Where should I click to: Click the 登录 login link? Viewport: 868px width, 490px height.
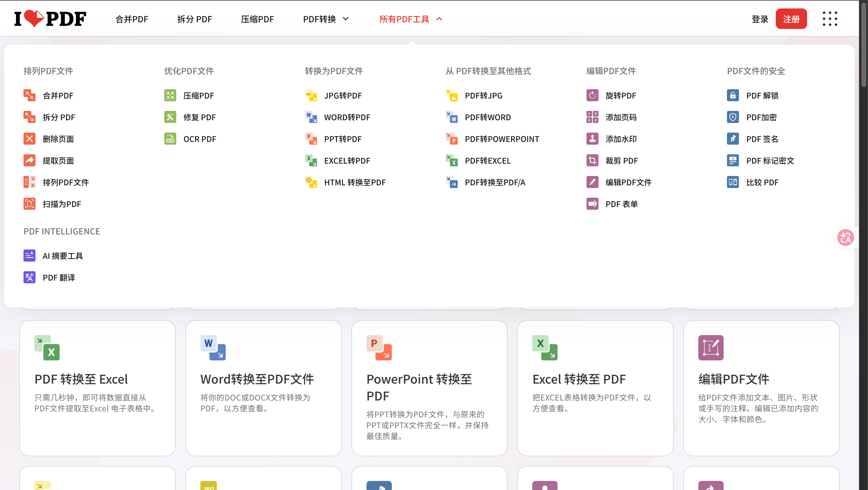760,19
